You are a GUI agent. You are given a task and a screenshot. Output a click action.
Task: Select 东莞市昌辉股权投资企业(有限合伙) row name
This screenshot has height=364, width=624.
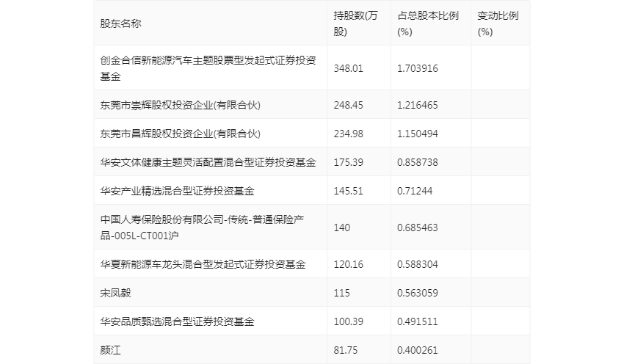point(181,134)
